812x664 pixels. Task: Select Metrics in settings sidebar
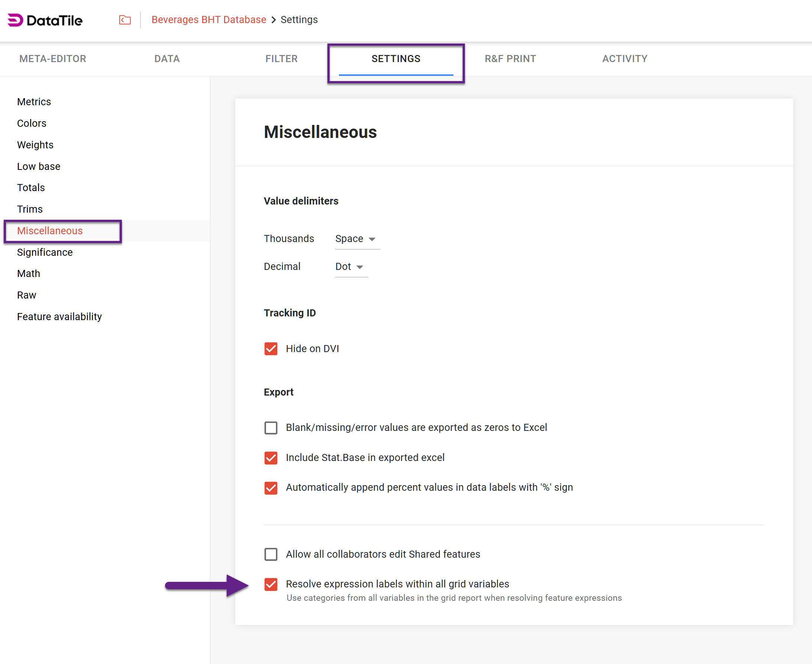pyautogui.click(x=34, y=102)
